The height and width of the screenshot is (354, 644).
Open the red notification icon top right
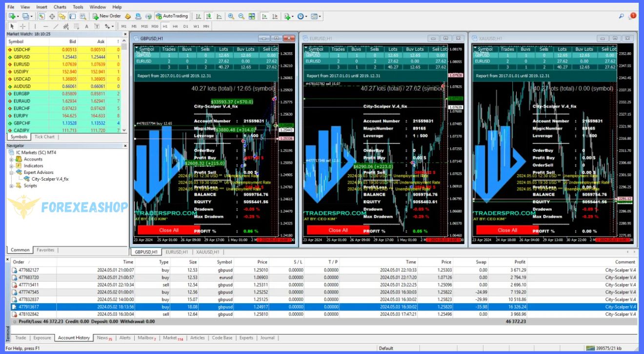[x=633, y=16]
